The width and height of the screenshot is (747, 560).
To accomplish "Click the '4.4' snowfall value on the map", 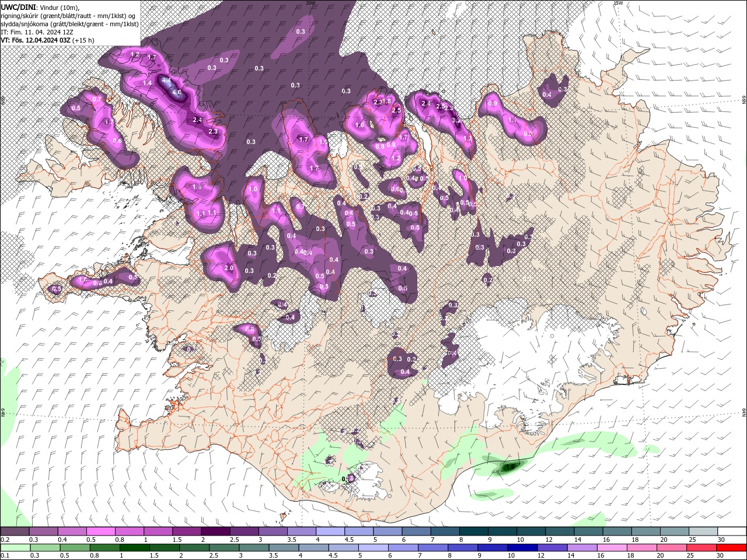I will 166,80.
